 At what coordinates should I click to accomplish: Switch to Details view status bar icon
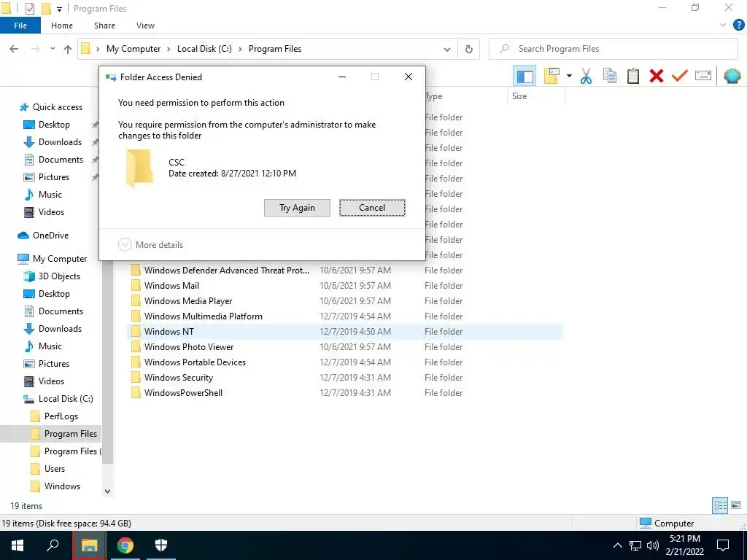pos(720,506)
